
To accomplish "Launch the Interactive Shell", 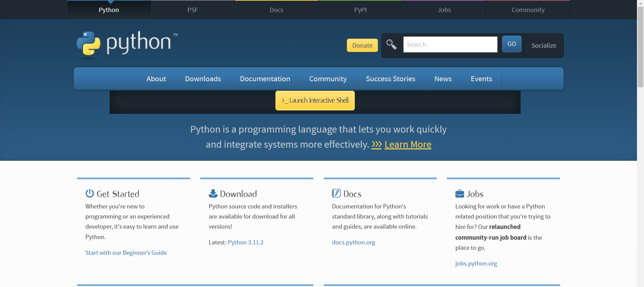I will point(315,100).
